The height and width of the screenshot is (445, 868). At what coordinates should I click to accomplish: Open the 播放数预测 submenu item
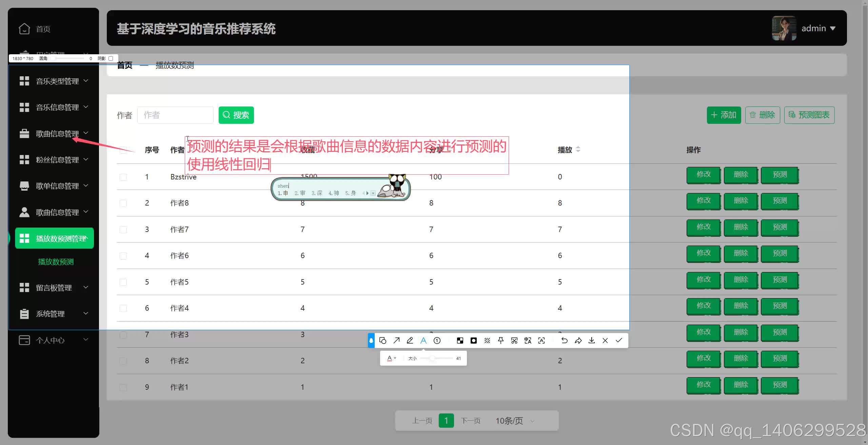point(56,262)
